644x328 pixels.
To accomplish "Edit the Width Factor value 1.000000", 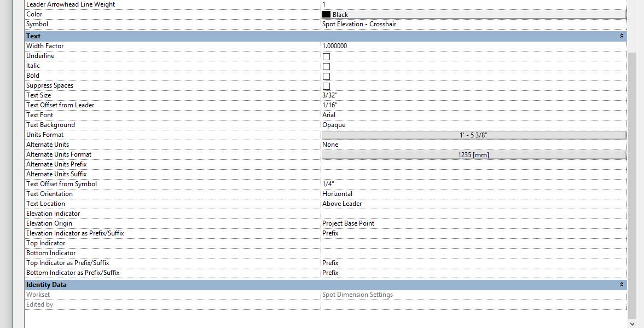I will (x=473, y=46).
